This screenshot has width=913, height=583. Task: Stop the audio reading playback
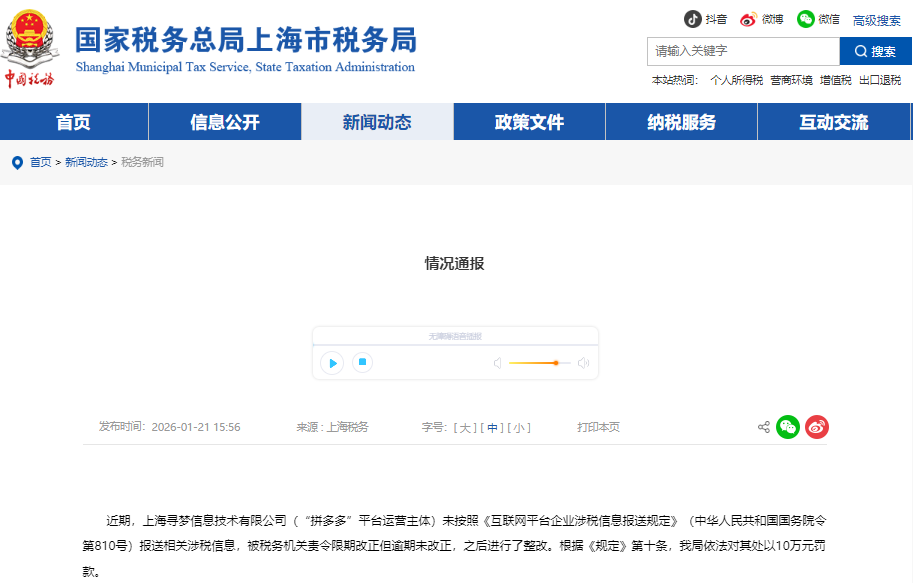(362, 362)
